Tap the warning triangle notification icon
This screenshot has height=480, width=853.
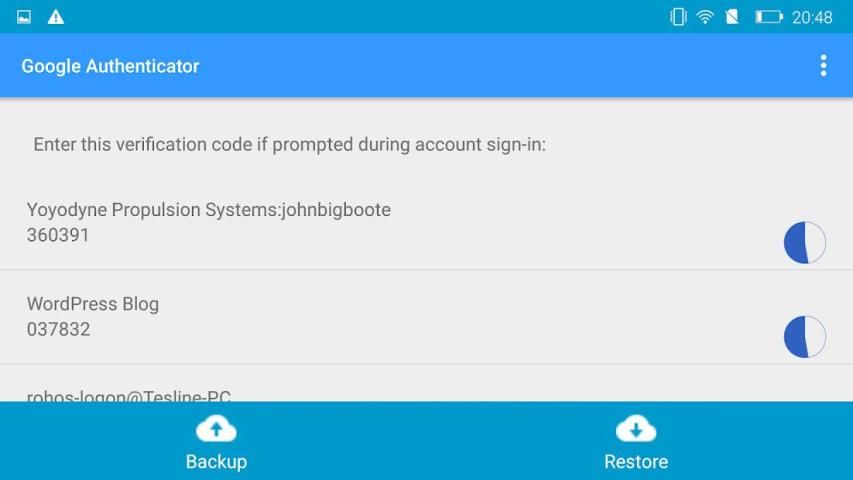[55, 17]
